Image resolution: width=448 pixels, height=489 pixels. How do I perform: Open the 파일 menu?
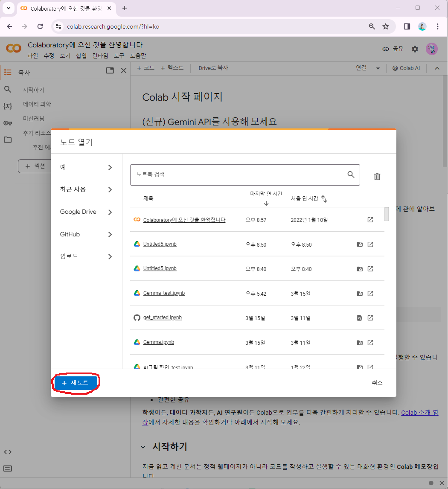(32, 56)
